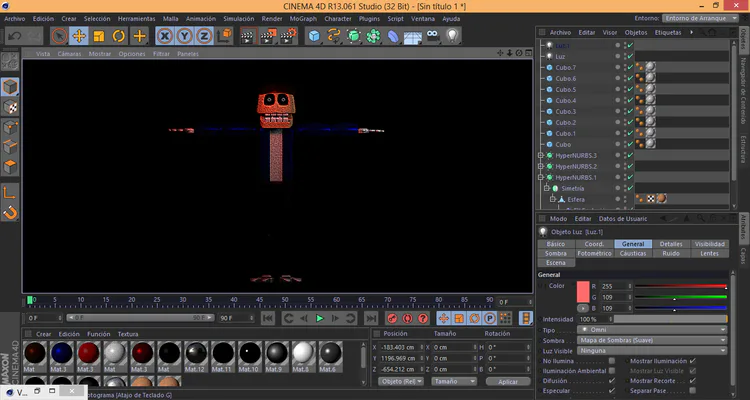
Task: Open the Objeto (Rel) dropdown
Action: (x=401, y=381)
